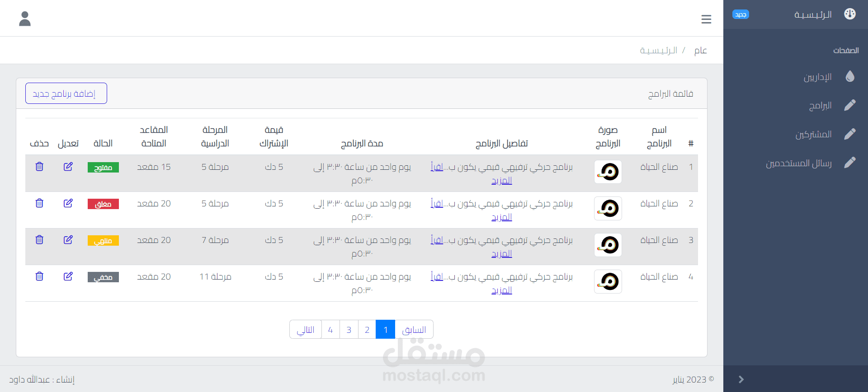Go to pagination page 3

click(349, 329)
